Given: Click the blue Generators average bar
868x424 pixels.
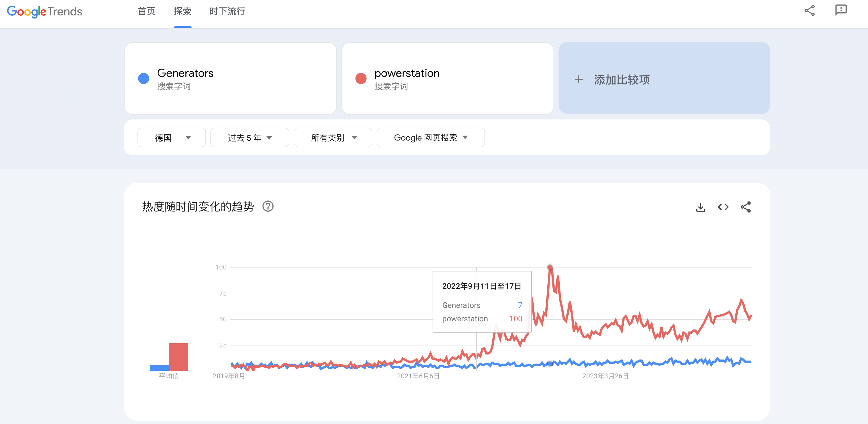Looking at the screenshot, I should (x=159, y=368).
